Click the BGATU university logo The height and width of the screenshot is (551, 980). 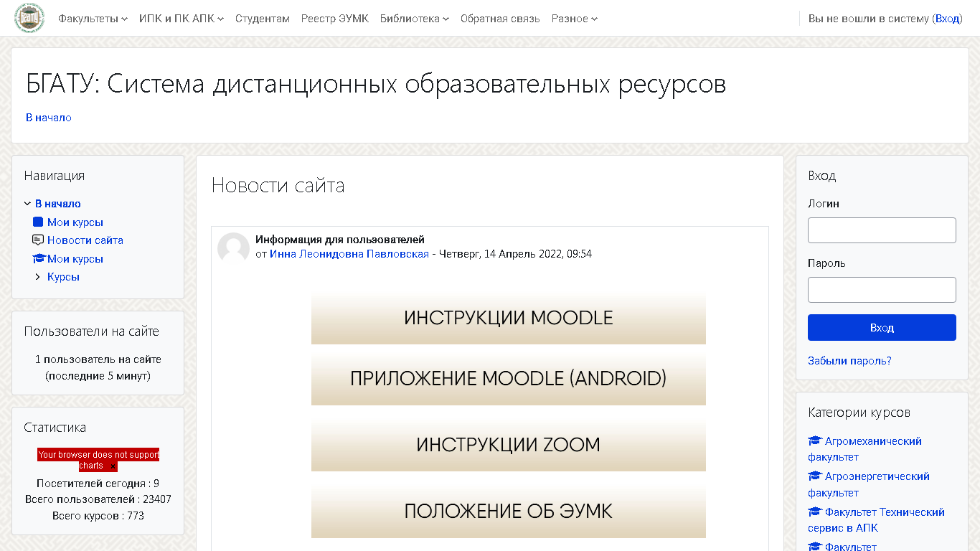click(x=29, y=18)
